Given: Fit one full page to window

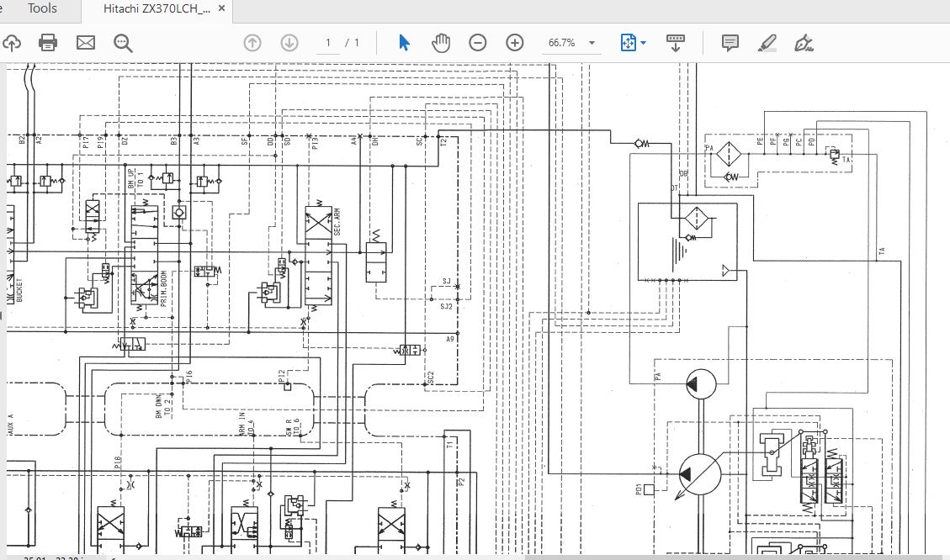Looking at the screenshot, I should coord(629,42).
